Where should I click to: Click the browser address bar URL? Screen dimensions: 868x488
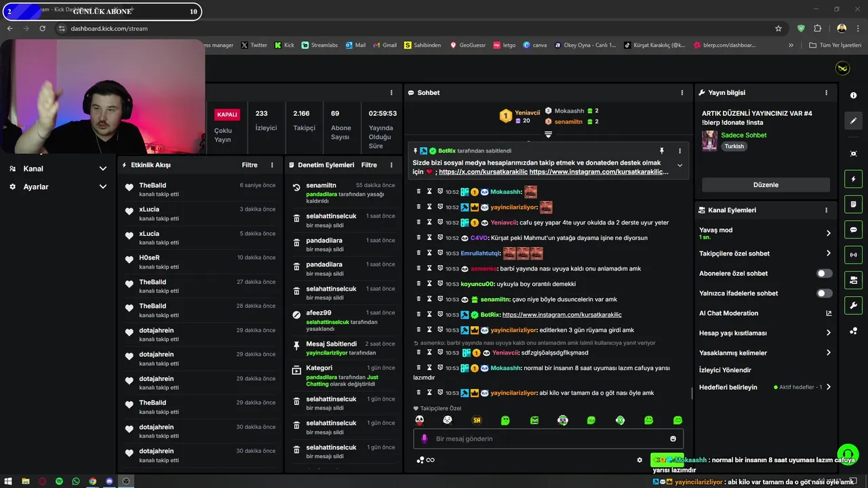[108, 28]
